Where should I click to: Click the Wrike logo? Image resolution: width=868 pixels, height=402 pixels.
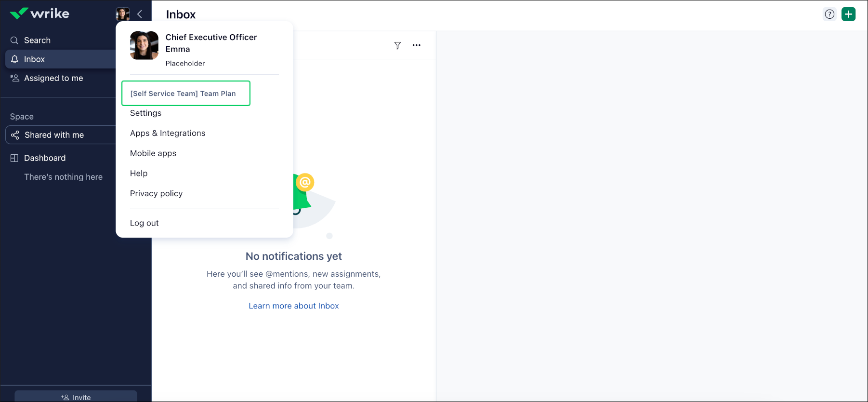[x=39, y=13]
